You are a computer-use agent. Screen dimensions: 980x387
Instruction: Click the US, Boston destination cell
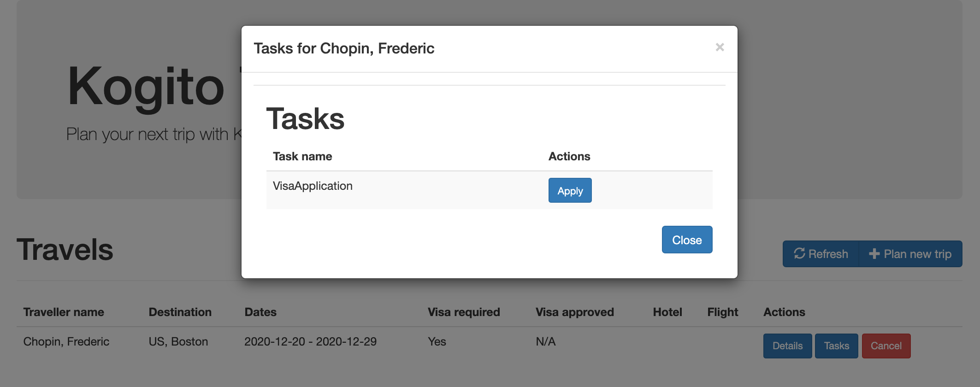pos(178,342)
